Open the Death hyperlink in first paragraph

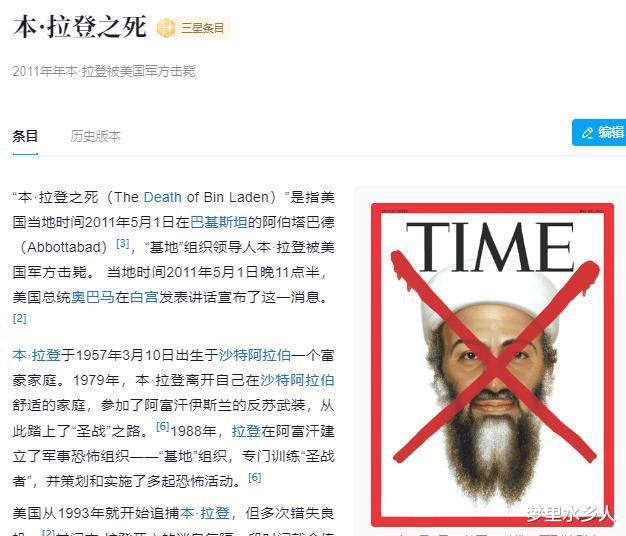point(162,197)
